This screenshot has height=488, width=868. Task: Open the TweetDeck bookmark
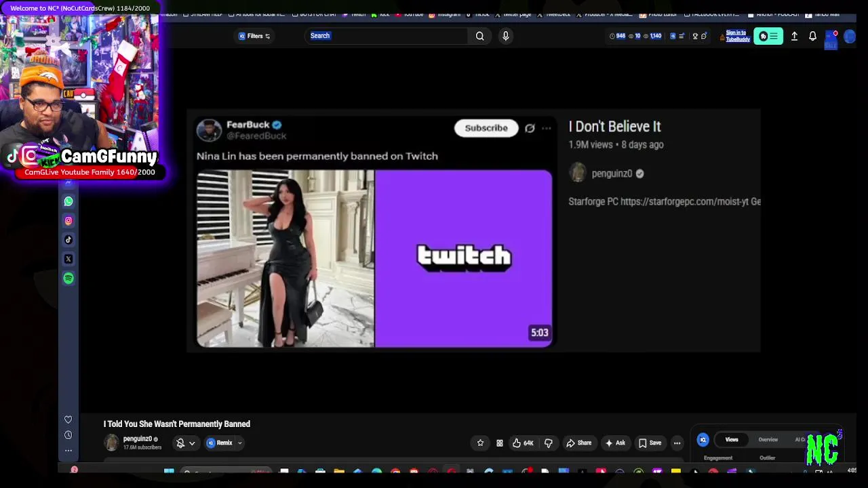pos(554,14)
